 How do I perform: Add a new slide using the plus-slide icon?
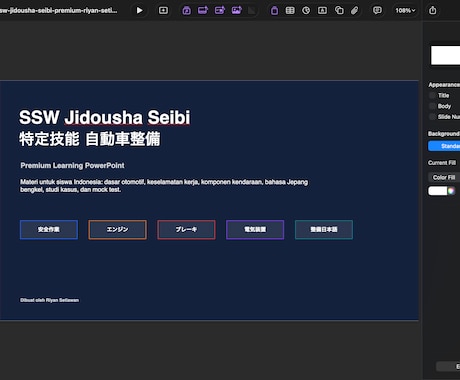pos(163,10)
